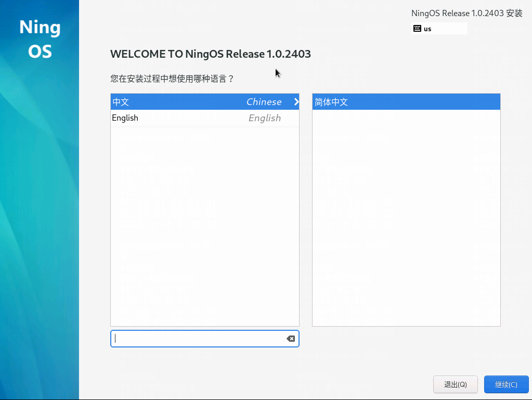Clear the language search field with backspace icon

pyautogui.click(x=290, y=339)
